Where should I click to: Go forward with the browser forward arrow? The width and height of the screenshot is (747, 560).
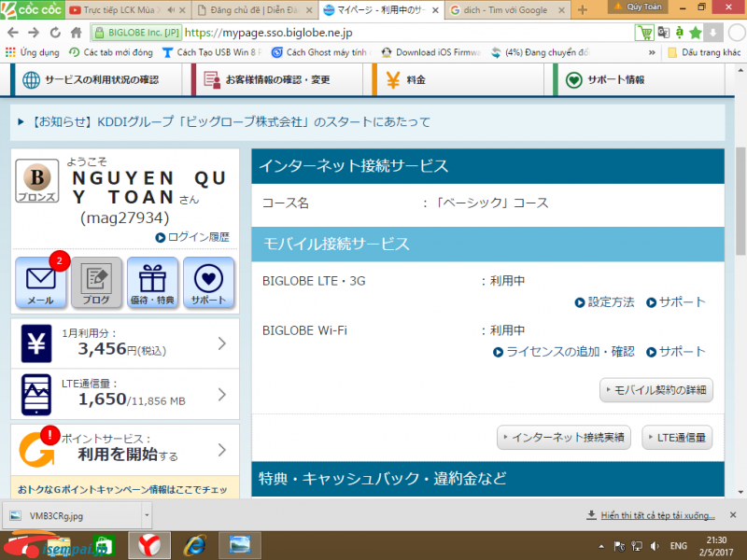pyautogui.click(x=34, y=33)
